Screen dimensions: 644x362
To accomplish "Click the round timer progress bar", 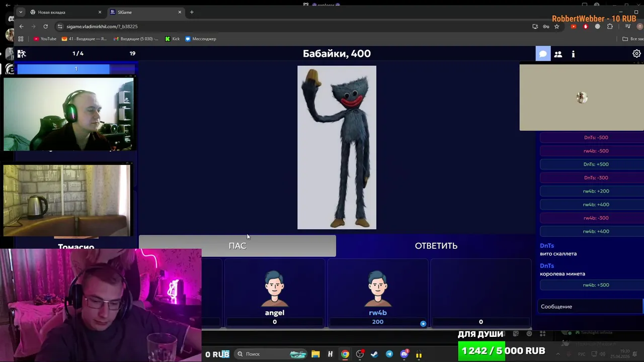I will [76, 69].
